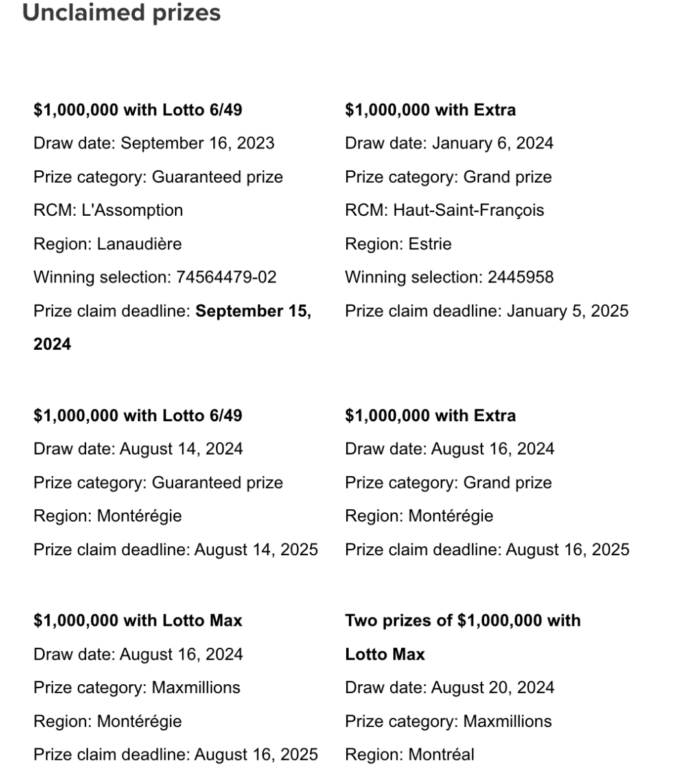The image size is (700, 771).
Task: Click Region Estrie text
Action: 399,244
